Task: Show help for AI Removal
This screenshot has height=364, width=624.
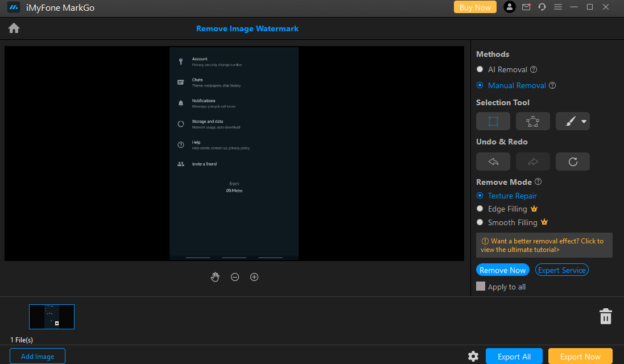Action: point(534,69)
